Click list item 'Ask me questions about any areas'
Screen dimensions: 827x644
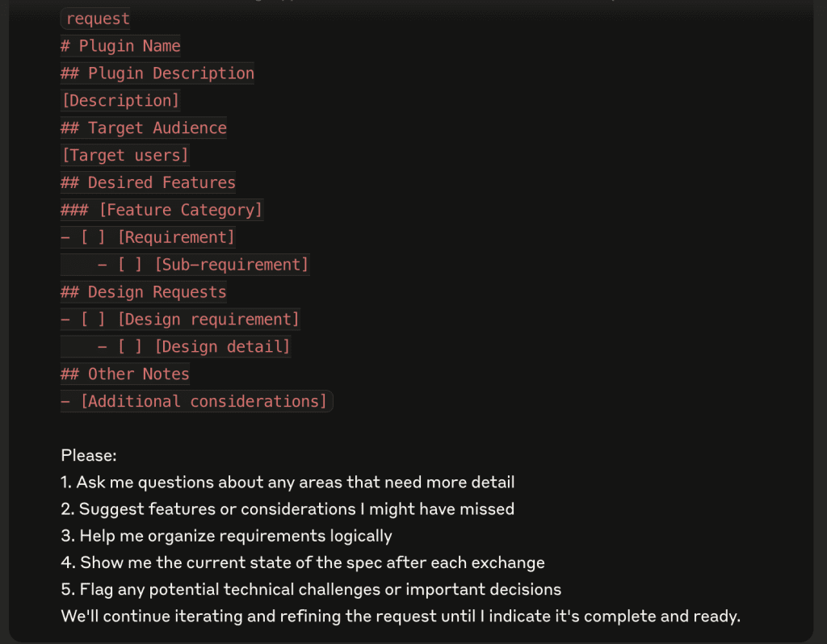point(288,483)
